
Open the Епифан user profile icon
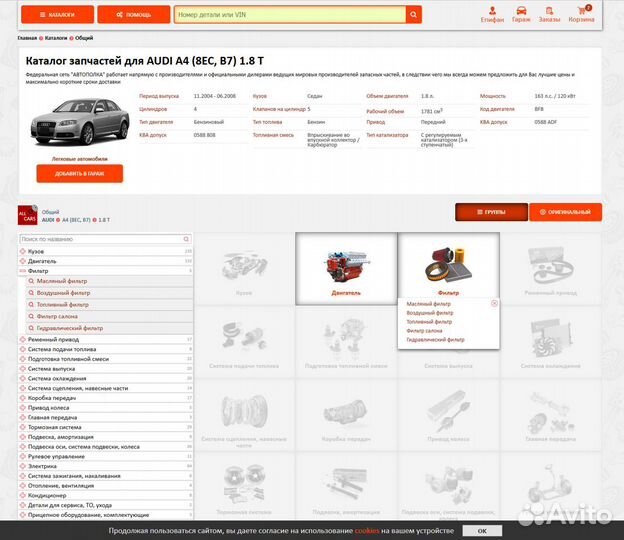[x=492, y=14]
